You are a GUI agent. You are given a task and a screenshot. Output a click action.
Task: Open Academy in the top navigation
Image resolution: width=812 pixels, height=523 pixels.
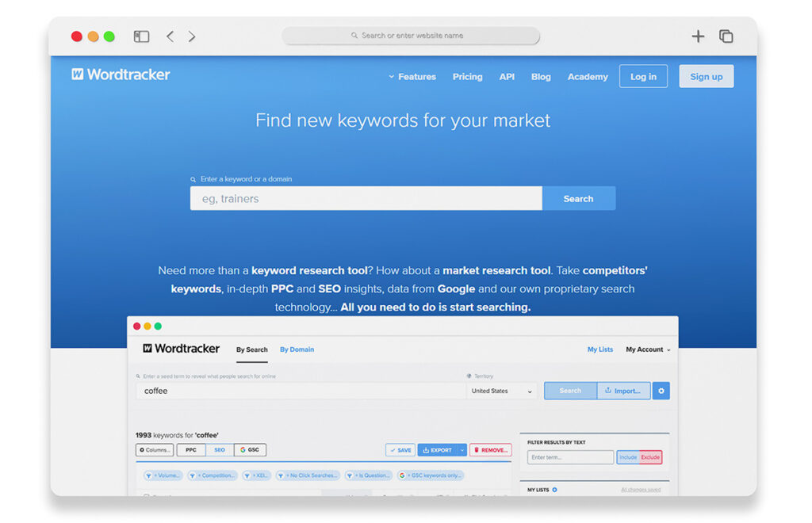coord(588,77)
